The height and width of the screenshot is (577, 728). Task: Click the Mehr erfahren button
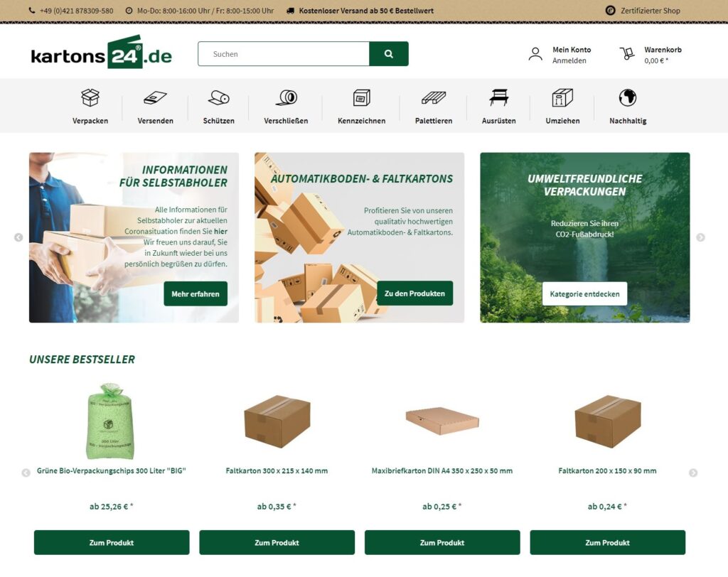click(x=196, y=293)
